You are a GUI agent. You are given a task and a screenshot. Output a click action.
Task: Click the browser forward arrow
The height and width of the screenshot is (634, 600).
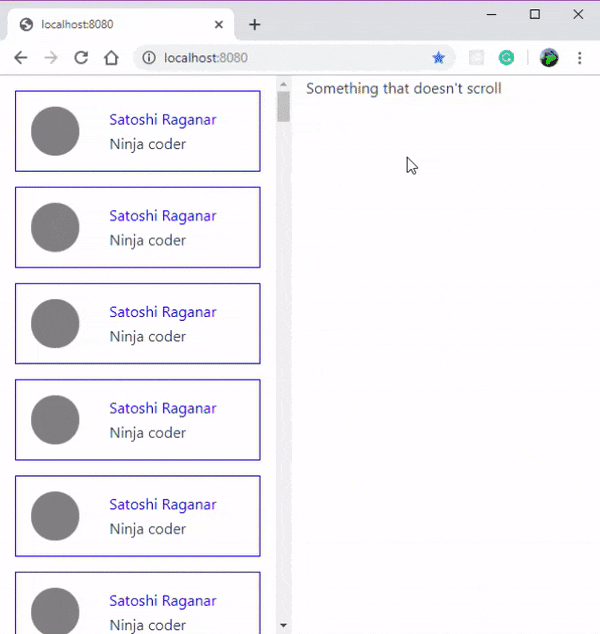point(51,58)
